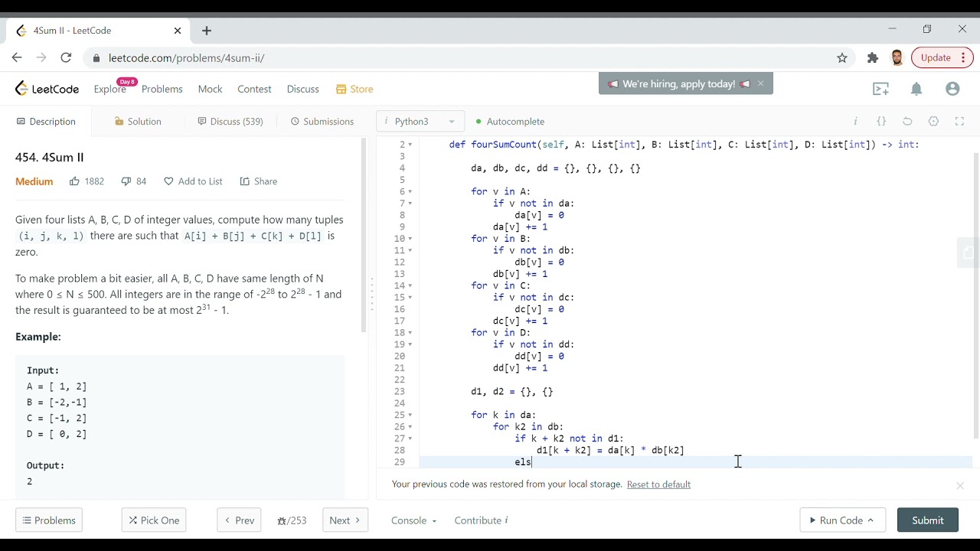Viewport: 980px width, 551px height.
Task: Open the Chrome profile avatar
Action: click(x=897, y=57)
